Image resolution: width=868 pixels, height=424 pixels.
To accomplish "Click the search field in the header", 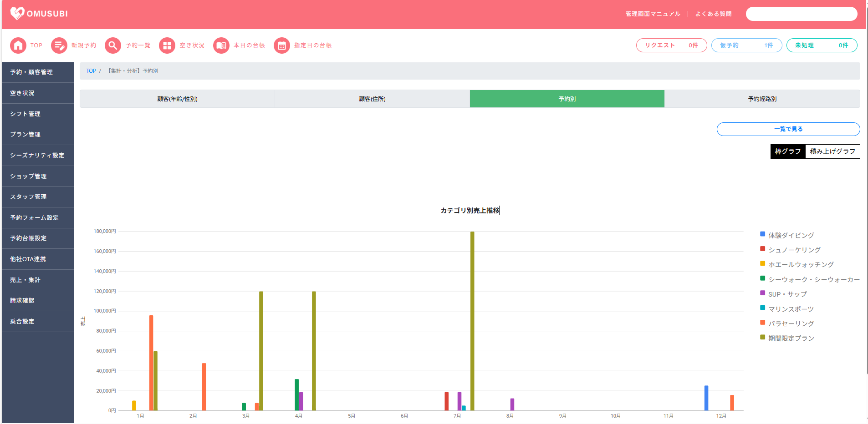I will pos(801,14).
